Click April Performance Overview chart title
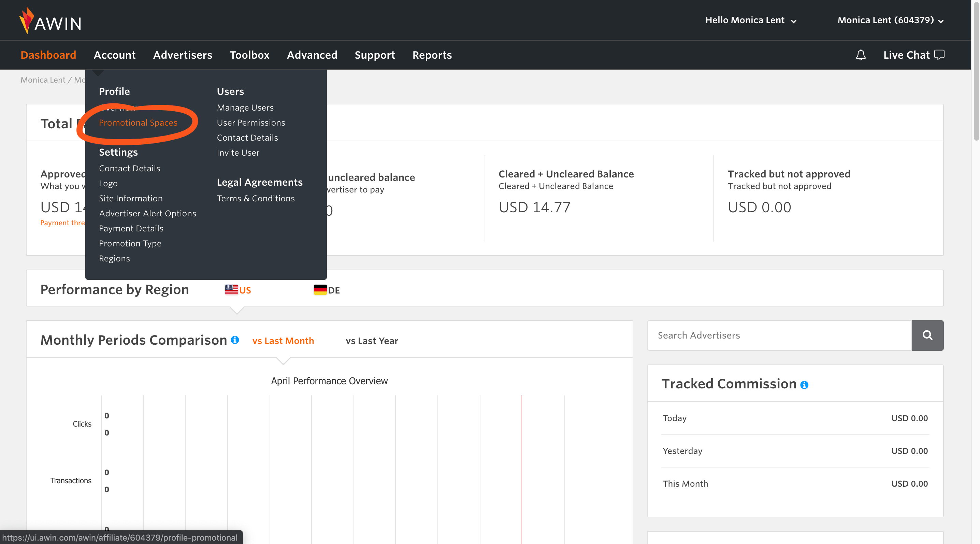 click(x=329, y=381)
